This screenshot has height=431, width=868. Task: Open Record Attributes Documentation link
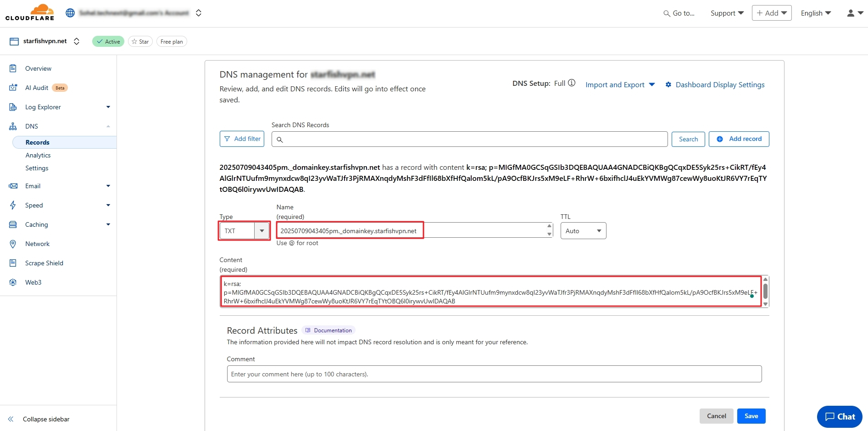pos(328,330)
